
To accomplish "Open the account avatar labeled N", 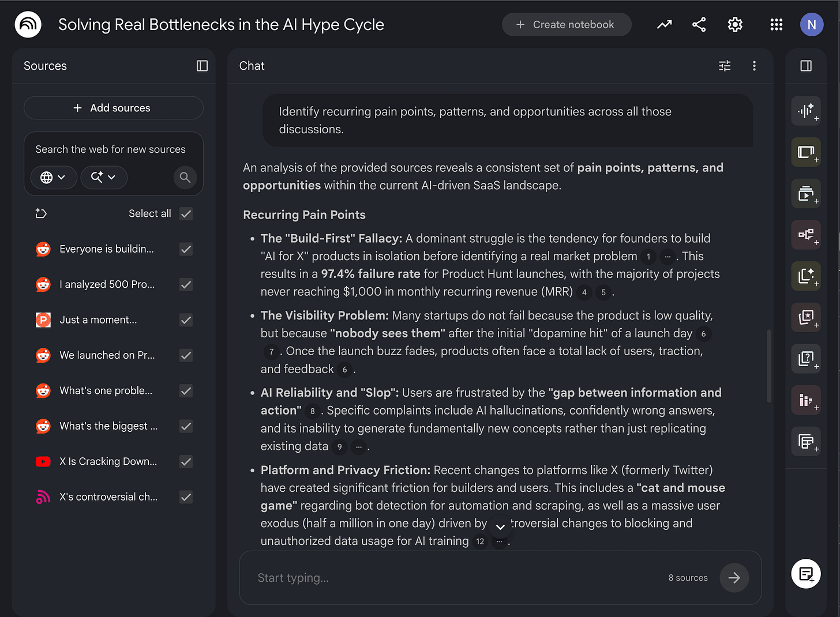I will (812, 24).
